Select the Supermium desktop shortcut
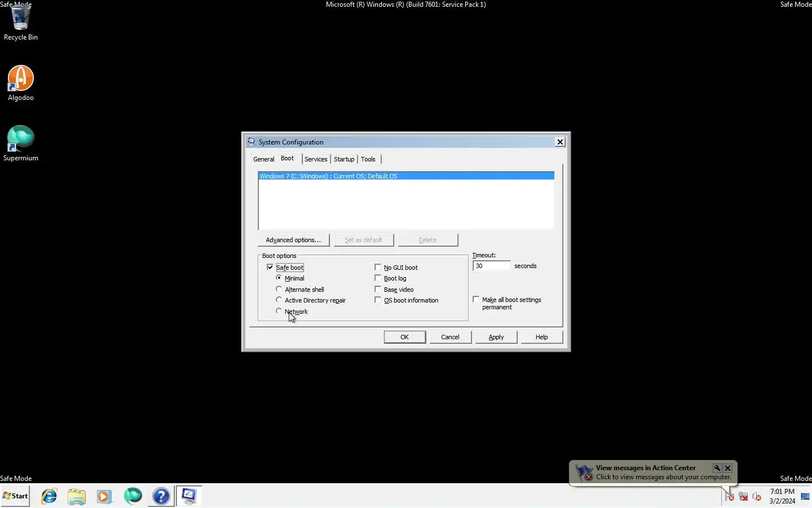This screenshot has height=508, width=812. pos(21,143)
